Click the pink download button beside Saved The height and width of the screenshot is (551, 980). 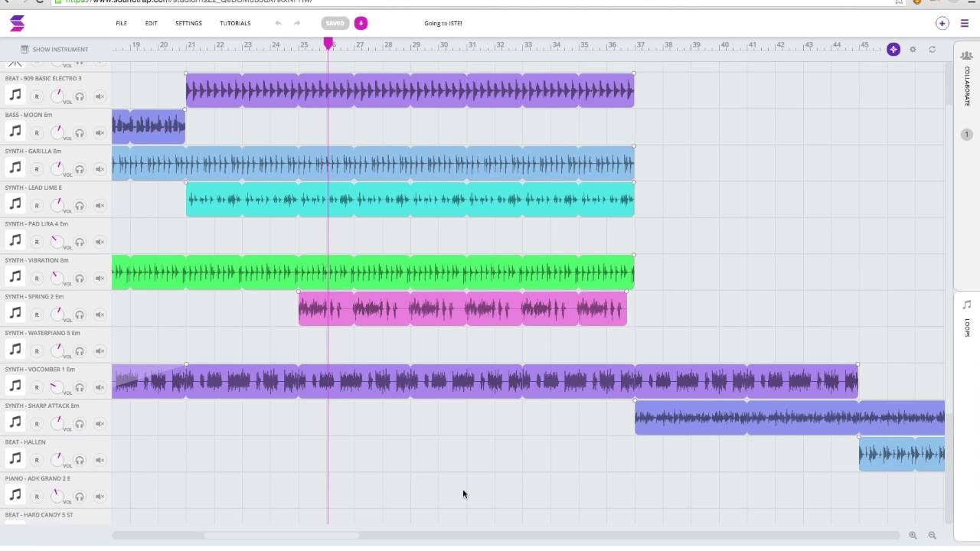tap(361, 23)
